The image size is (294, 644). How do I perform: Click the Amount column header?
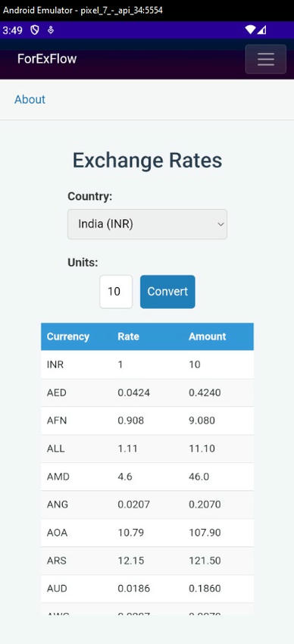[x=208, y=336]
